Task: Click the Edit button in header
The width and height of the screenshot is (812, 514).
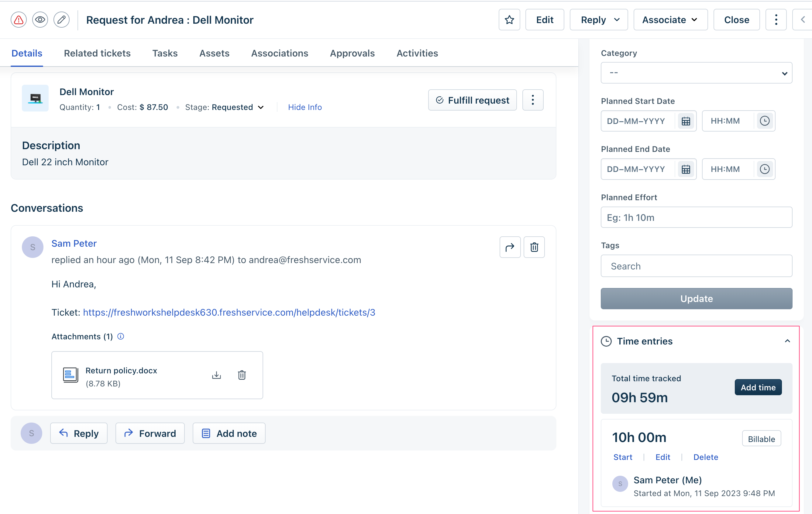Action: pyautogui.click(x=545, y=20)
